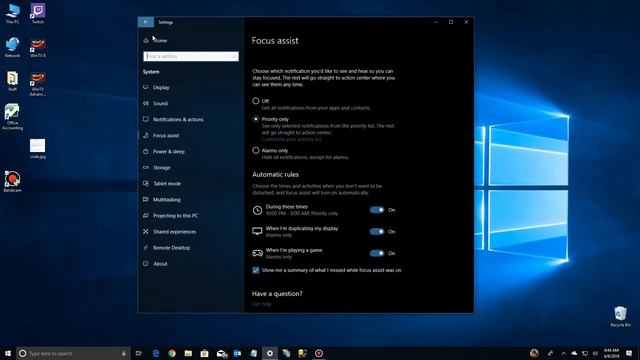Uncheck Show me a summary checkbox
This screenshot has width=640, height=360.
point(256,270)
